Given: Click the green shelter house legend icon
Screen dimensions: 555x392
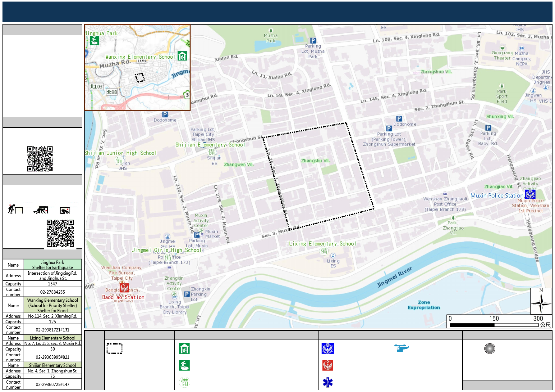Looking at the screenshot, I should pyautogui.click(x=184, y=349).
